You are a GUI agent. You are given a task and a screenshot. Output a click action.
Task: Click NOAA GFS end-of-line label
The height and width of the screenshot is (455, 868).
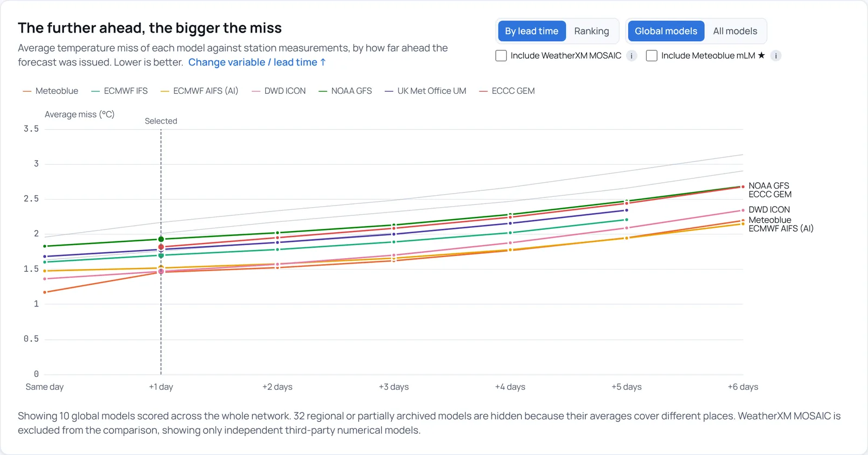click(x=769, y=186)
